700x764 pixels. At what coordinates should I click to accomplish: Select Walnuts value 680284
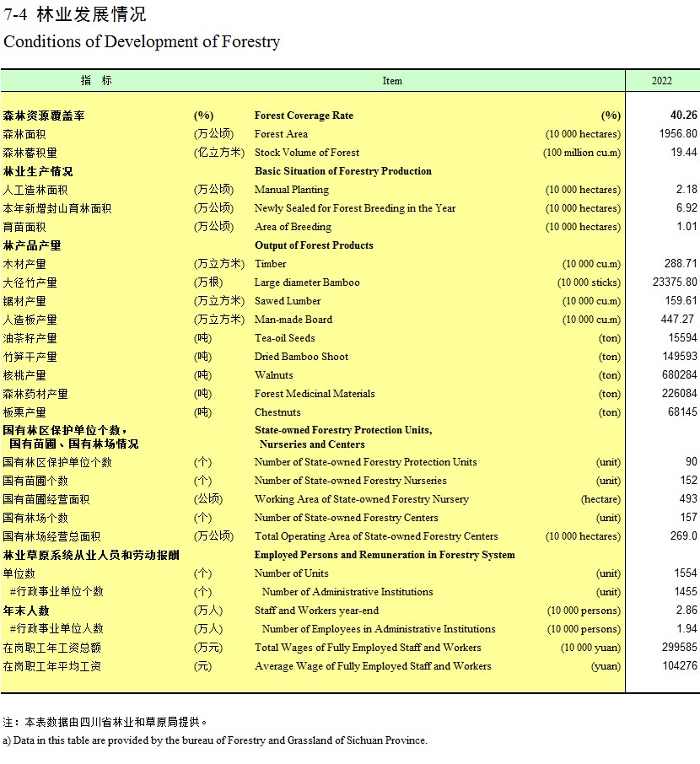[x=680, y=374]
